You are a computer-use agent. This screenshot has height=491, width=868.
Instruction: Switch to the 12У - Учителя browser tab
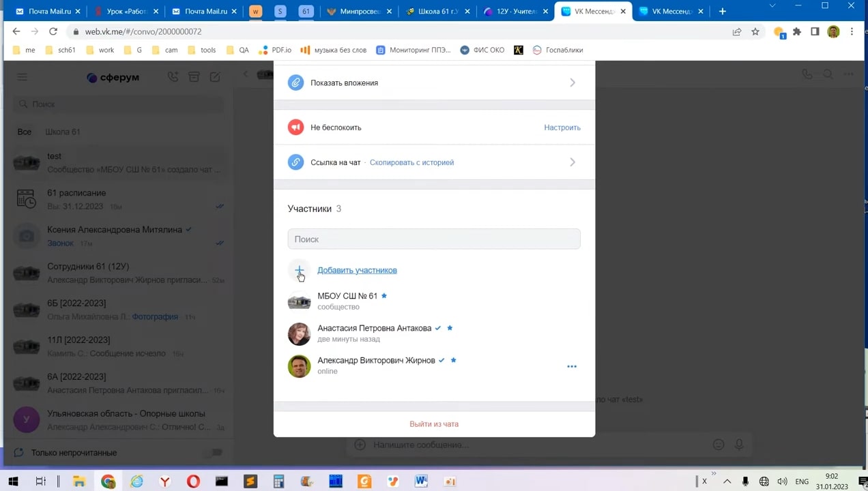tap(516, 11)
